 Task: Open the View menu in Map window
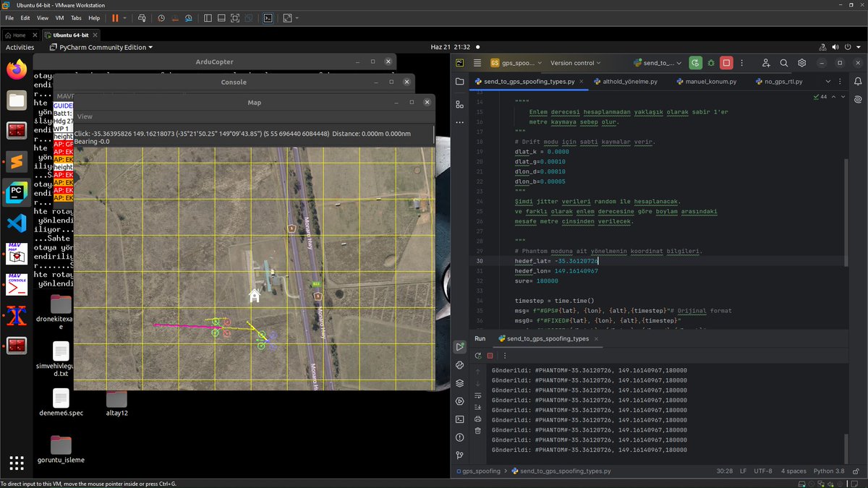(85, 116)
